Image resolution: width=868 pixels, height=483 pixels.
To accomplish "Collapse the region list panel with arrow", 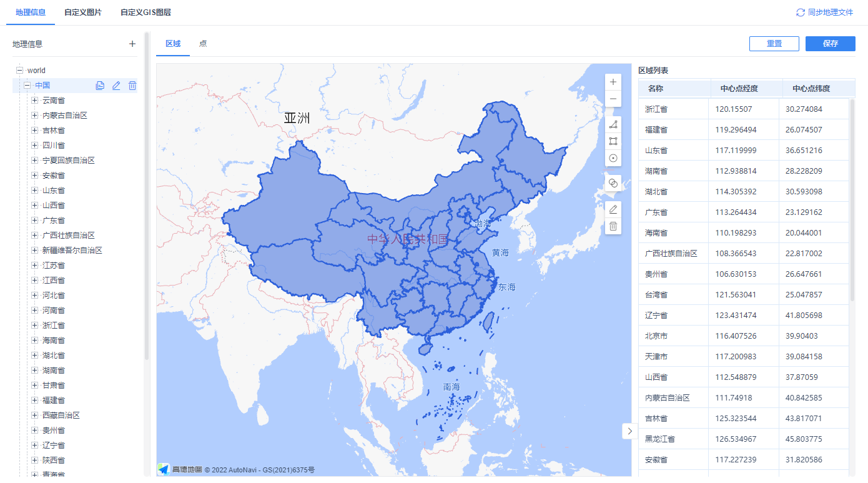I will pos(629,431).
